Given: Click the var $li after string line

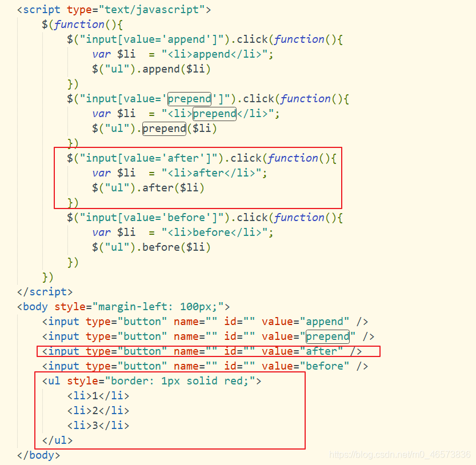Looking at the screenshot, I should point(179,173).
